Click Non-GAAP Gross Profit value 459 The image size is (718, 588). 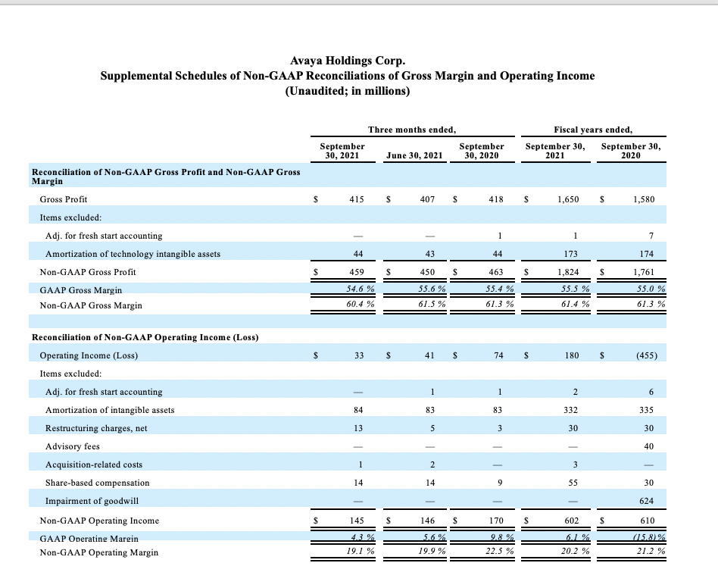click(x=357, y=272)
